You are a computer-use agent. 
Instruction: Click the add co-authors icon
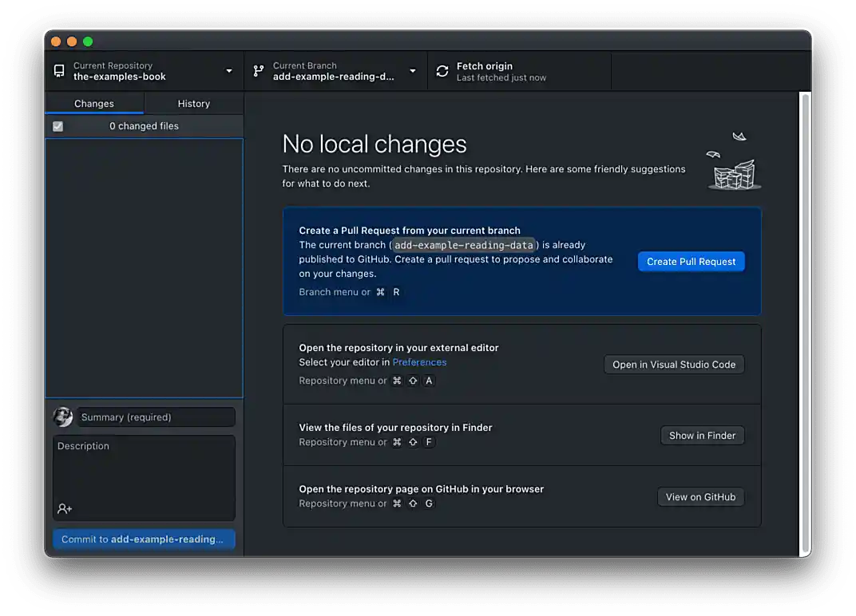[x=64, y=508]
